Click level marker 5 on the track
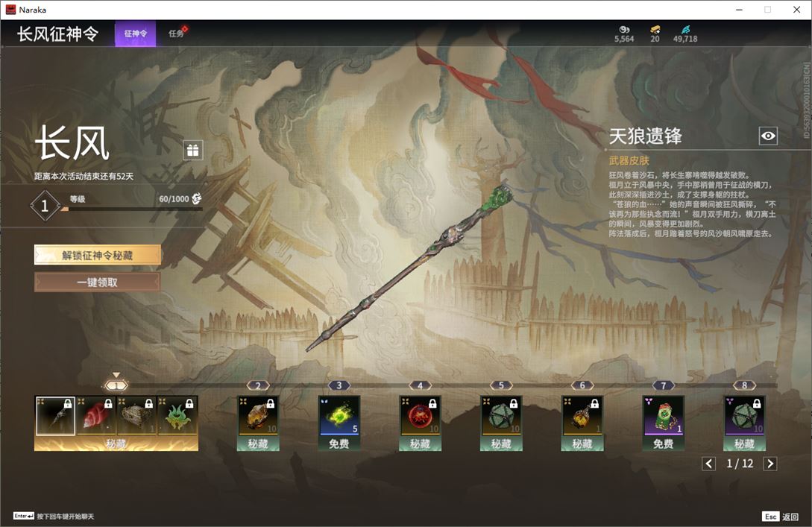Viewport: 812px width, 527px height. [x=501, y=385]
